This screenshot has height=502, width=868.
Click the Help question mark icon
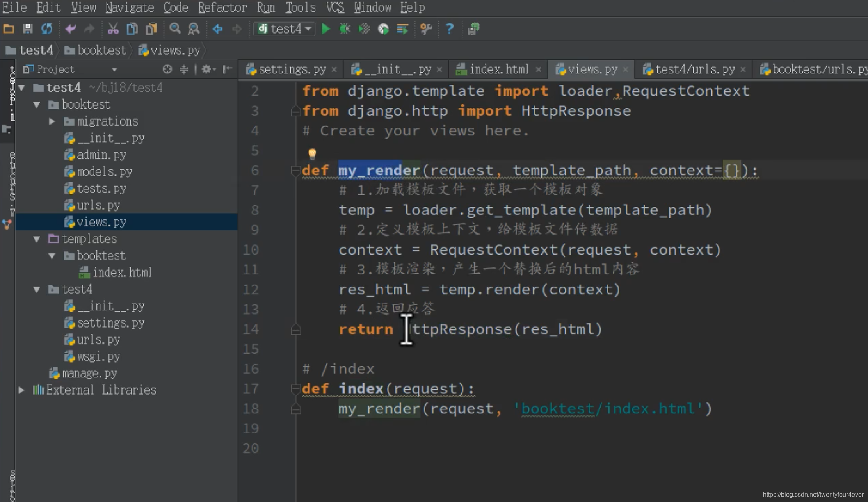[450, 29]
